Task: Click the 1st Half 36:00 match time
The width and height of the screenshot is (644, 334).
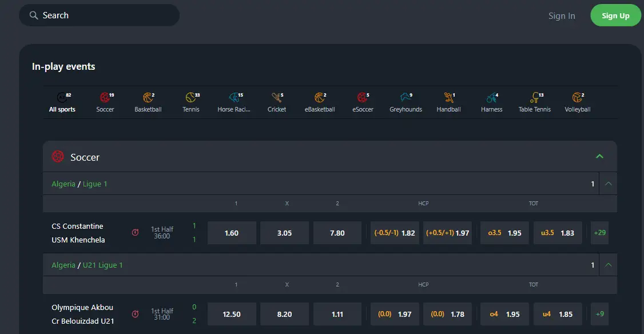Action: coord(162,233)
